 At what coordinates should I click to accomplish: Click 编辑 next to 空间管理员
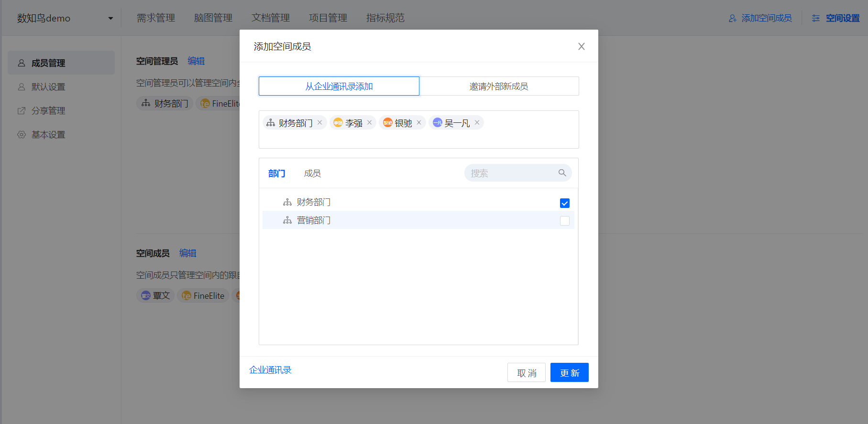196,61
